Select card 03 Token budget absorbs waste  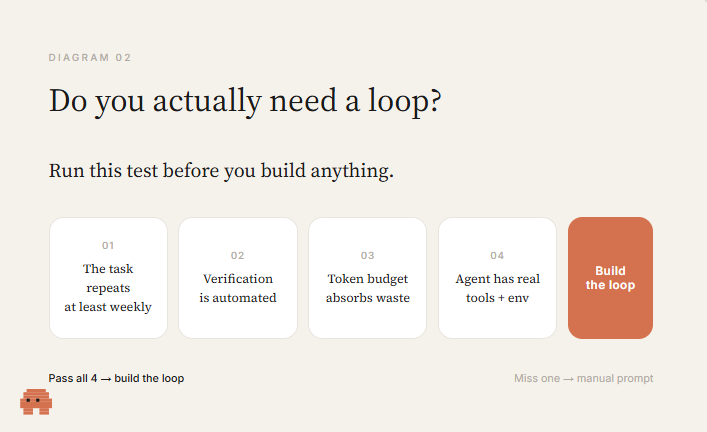pyautogui.click(x=367, y=278)
